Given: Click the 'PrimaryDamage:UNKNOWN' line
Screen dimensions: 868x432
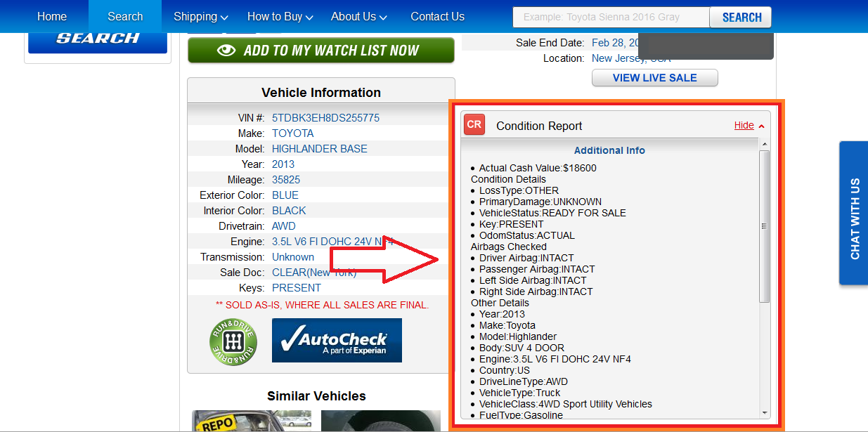Looking at the screenshot, I should [x=540, y=202].
